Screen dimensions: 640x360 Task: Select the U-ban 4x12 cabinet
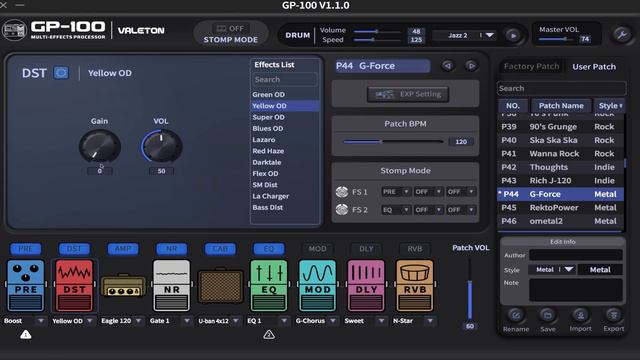tap(220, 286)
